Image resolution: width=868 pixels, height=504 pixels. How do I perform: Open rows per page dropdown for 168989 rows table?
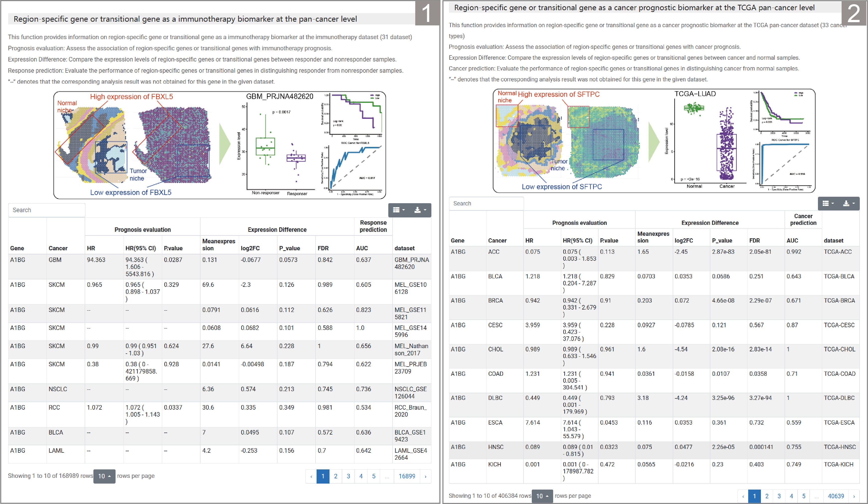[x=104, y=476]
